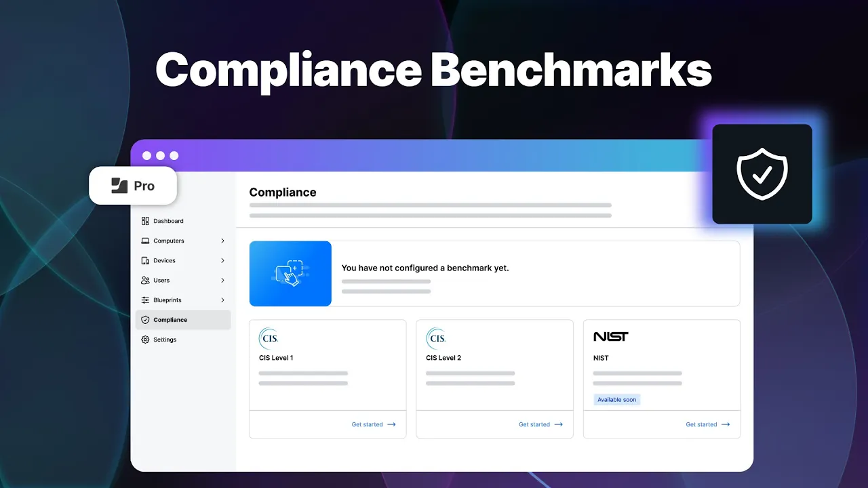Select Compliance in the sidebar
Viewport: 868px width, 488px height.
click(183, 320)
